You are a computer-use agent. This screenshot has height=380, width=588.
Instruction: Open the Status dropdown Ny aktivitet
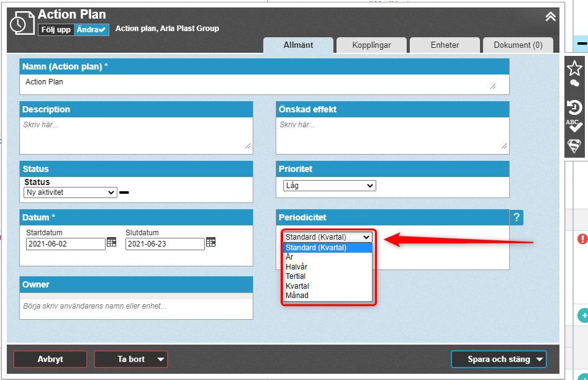(x=70, y=192)
